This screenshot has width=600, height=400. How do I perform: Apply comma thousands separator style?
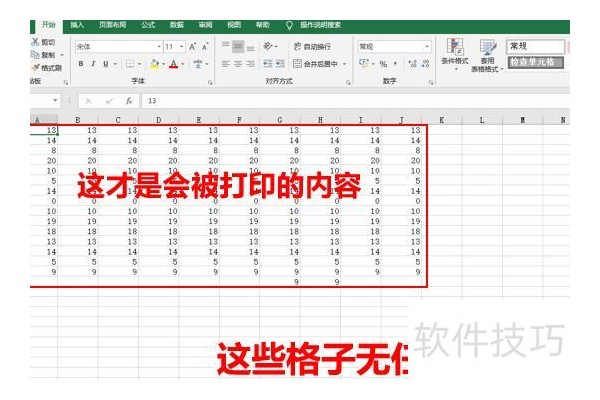tap(395, 64)
